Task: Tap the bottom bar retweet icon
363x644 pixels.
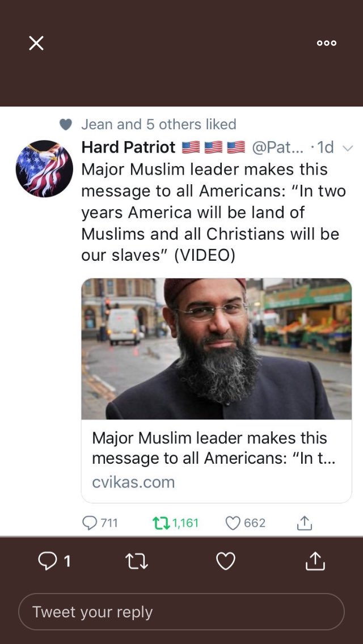Action: click(x=137, y=561)
